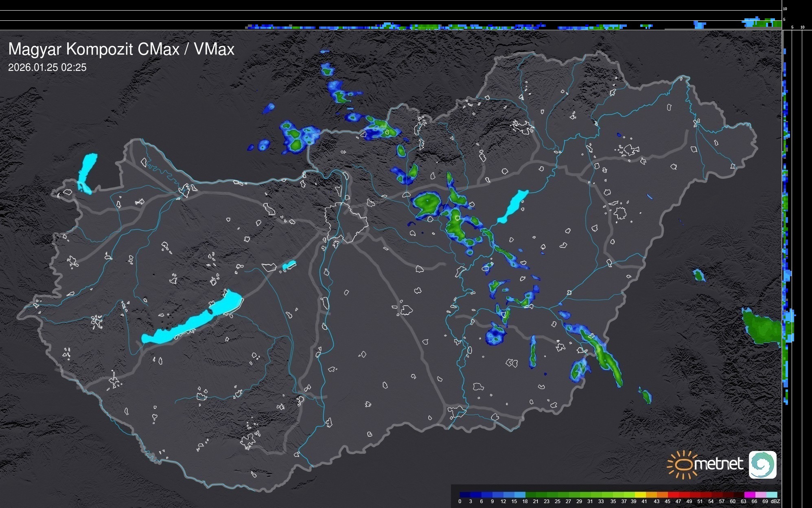The height and width of the screenshot is (508, 812).
Task: Click the metnet wordmark text
Action: point(719,464)
